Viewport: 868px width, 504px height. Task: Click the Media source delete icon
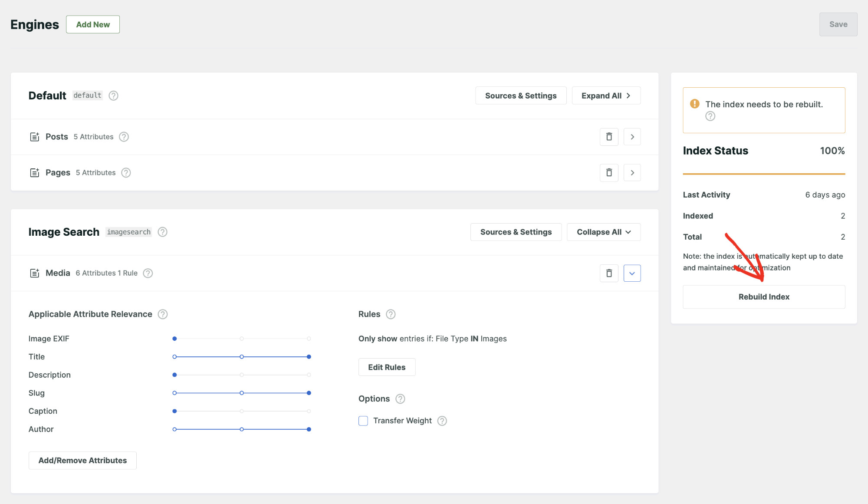click(x=609, y=273)
